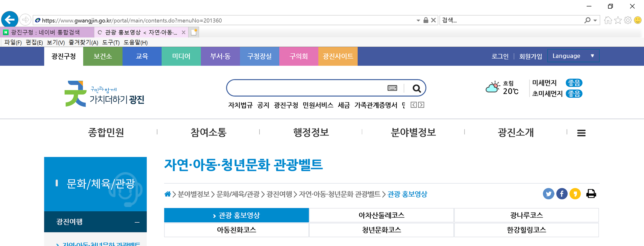Open the hamburger menu beside 광진소개
This screenshot has width=644, height=246.
click(581, 133)
